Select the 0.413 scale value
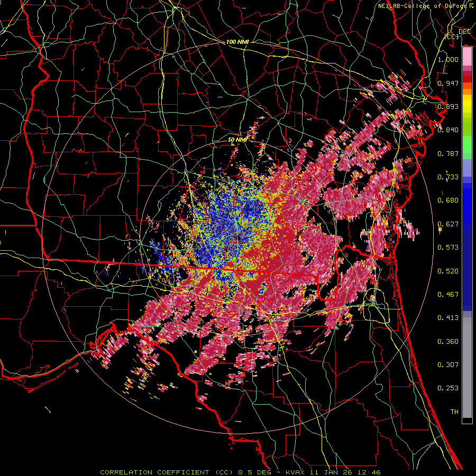The width and height of the screenshot is (476, 476). [x=448, y=318]
